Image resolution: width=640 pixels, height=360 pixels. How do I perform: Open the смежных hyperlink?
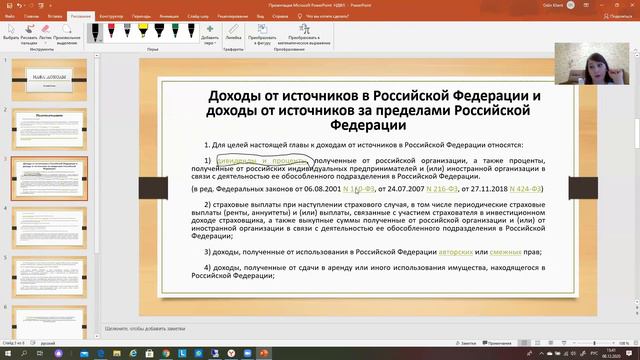[x=505, y=252]
